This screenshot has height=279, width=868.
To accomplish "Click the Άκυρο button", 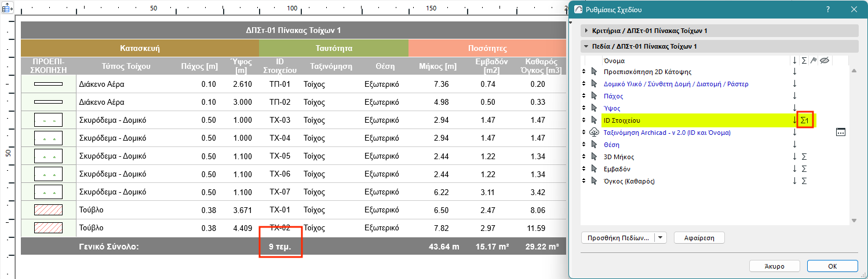I will click(x=774, y=266).
